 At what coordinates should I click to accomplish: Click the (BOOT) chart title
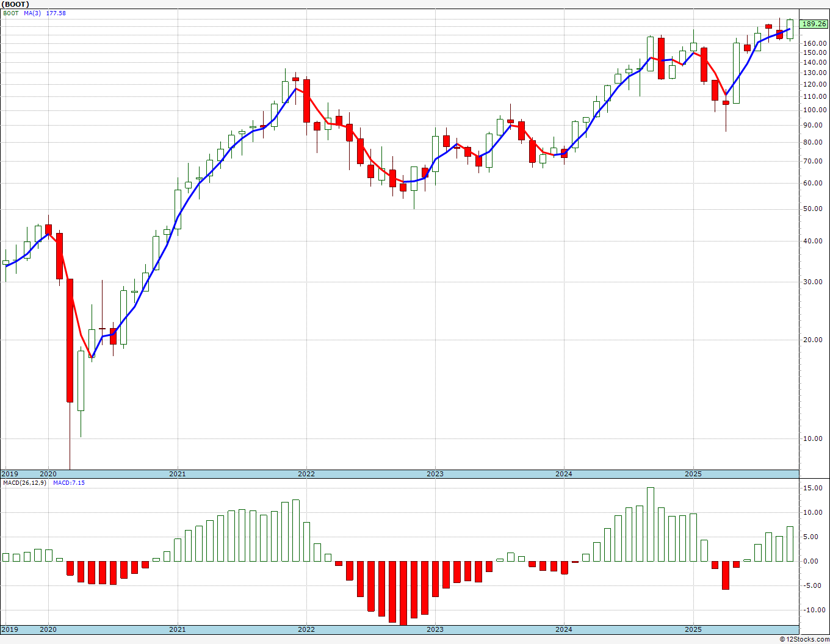(x=15, y=4)
